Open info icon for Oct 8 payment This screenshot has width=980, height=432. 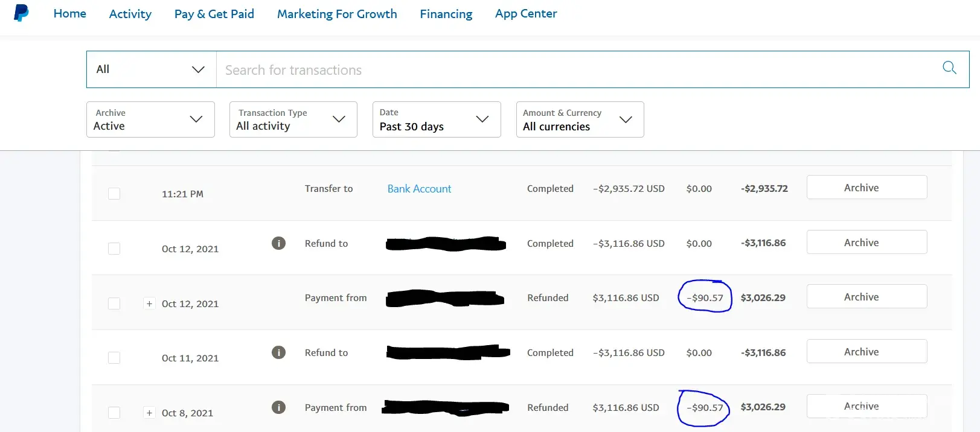pos(278,407)
